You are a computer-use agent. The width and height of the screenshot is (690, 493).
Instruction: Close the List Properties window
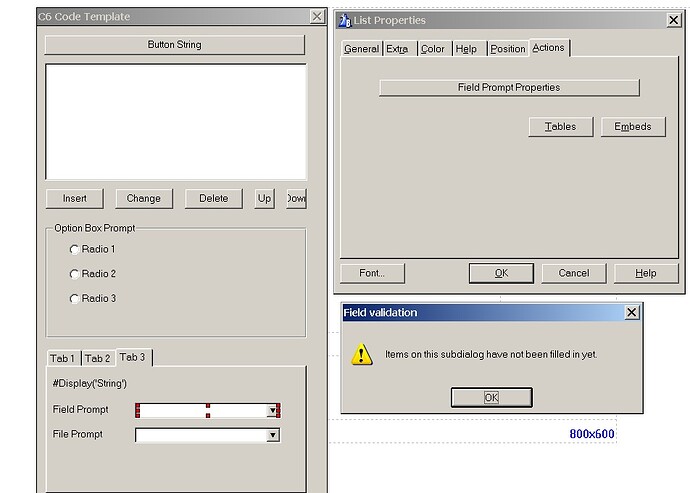tap(674, 20)
